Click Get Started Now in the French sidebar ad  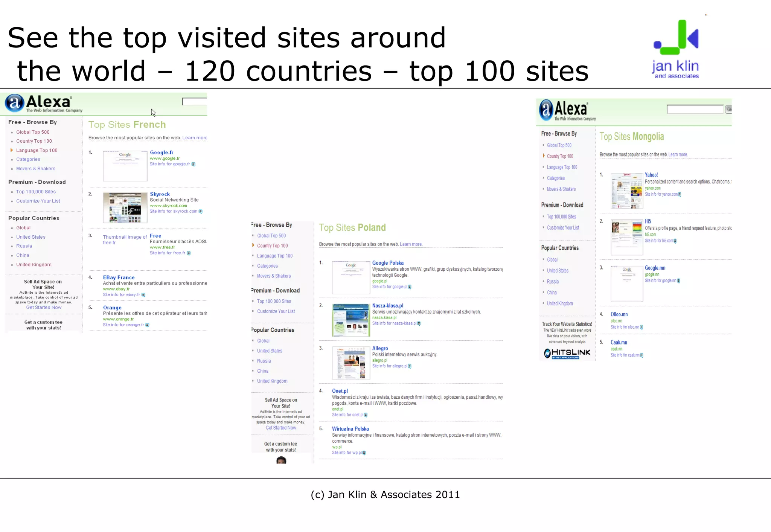[x=44, y=307]
